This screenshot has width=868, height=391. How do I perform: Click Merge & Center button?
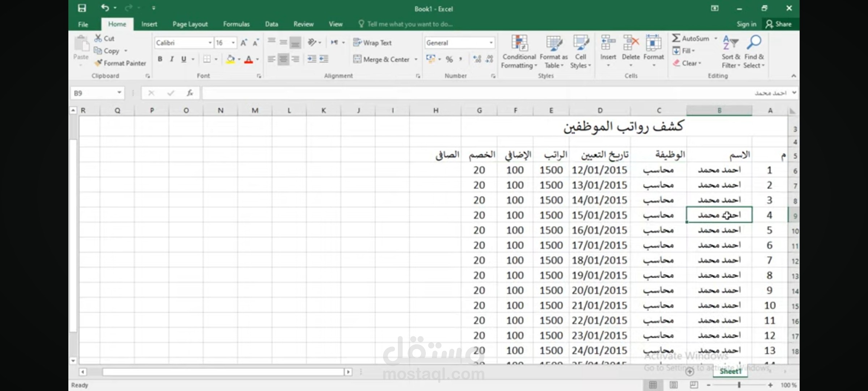pyautogui.click(x=381, y=59)
